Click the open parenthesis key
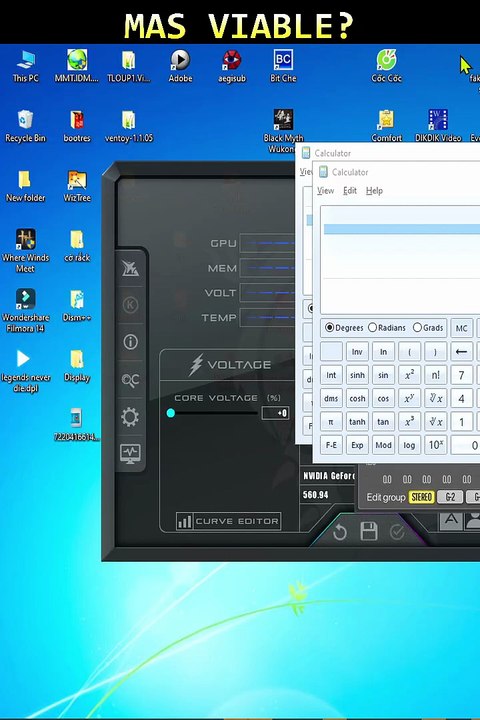The image size is (480, 720). pyautogui.click(x=409, y=352)
